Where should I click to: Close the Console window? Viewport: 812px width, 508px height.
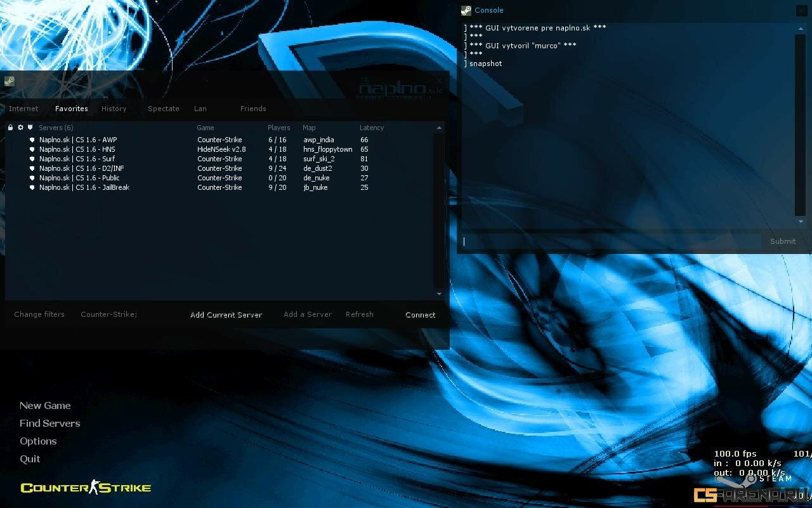pos(803,10)
